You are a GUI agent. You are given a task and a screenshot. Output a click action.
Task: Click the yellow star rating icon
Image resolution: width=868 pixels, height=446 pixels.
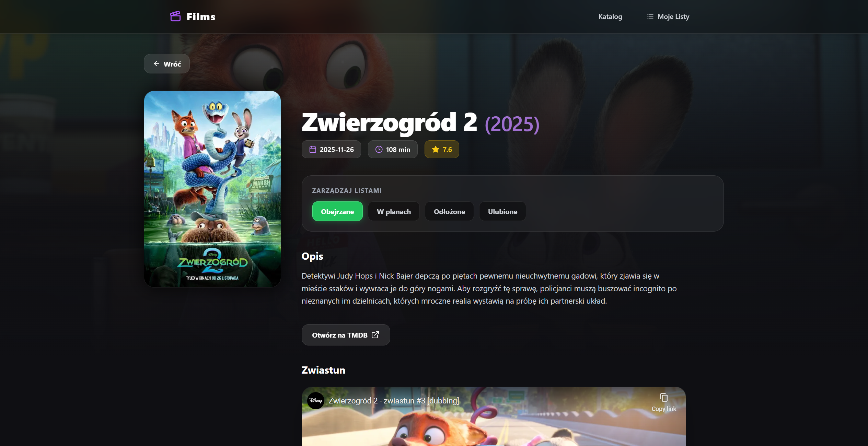pos(436,150)
